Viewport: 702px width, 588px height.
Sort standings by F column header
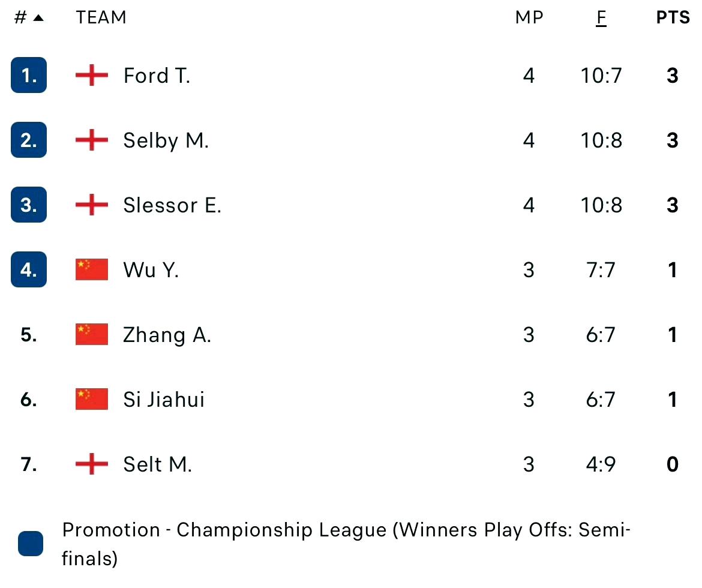click(601, 18)
